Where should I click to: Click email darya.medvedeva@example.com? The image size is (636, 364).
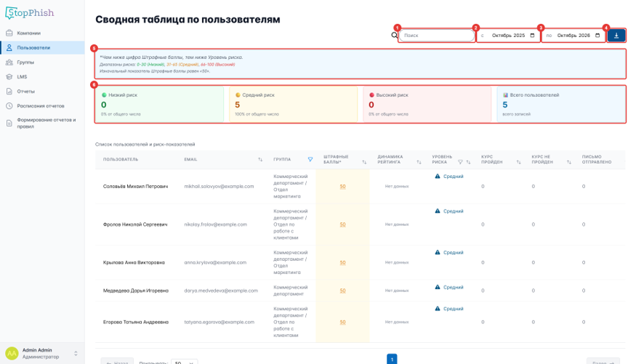click(x=221, y=291)
